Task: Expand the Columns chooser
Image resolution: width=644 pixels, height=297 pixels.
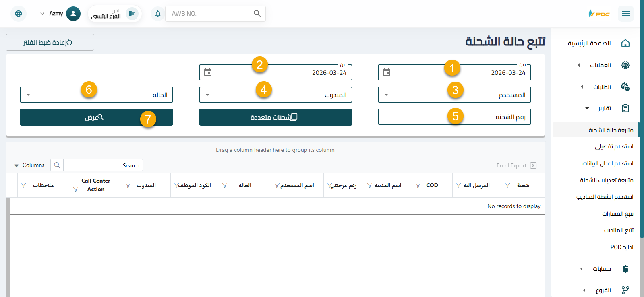Action: [x=29, y=165]
